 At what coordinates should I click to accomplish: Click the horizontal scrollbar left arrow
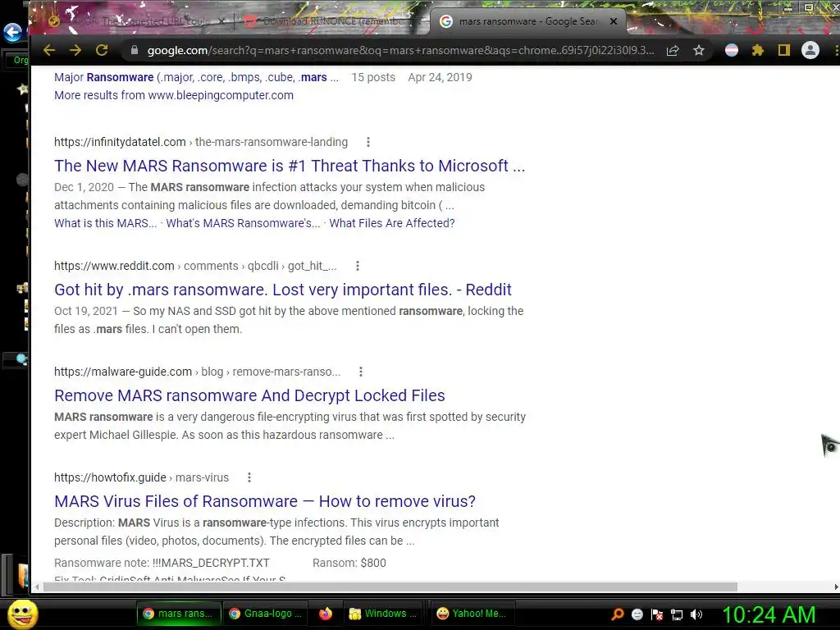[x=36, y=587]
